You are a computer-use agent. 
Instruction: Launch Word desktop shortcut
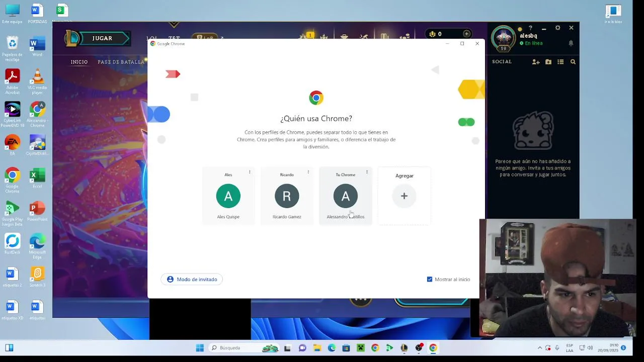coord(37,47)
